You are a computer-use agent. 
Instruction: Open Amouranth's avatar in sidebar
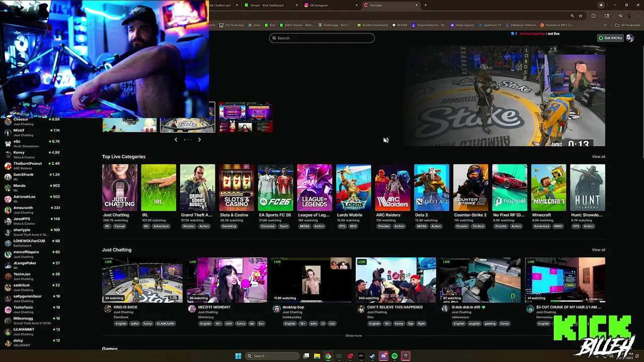(8, 210)
